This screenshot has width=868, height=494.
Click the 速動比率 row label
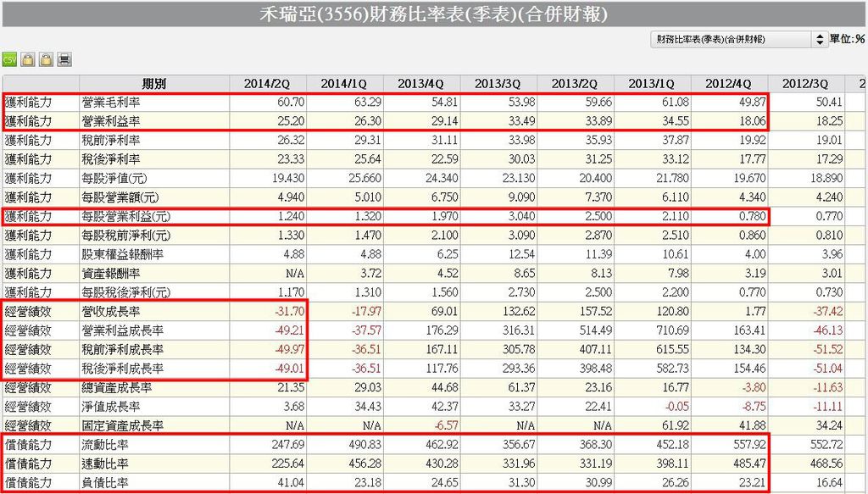[x=105, y=463]
